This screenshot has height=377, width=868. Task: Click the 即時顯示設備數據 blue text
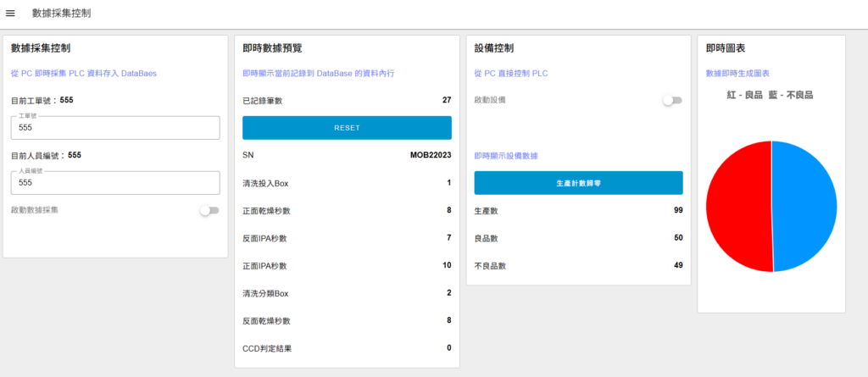(x=506, y=156)
